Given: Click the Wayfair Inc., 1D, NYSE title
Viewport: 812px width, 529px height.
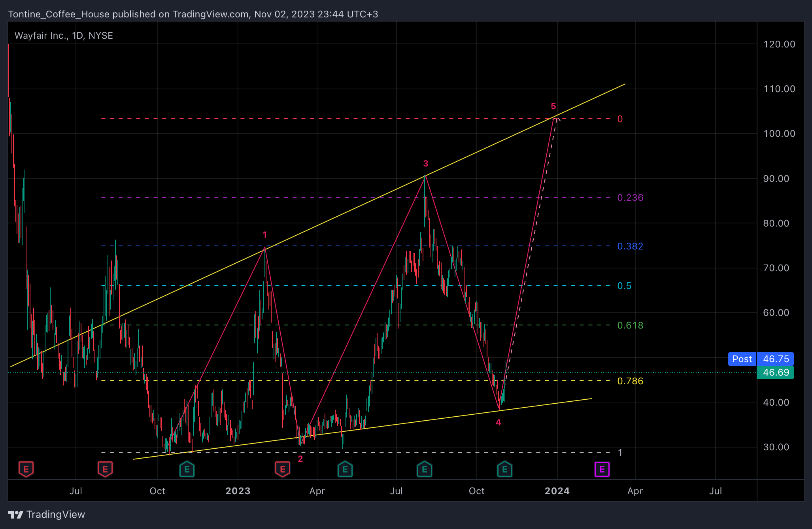Looking at the screenshot, I should tap(64, 36).
